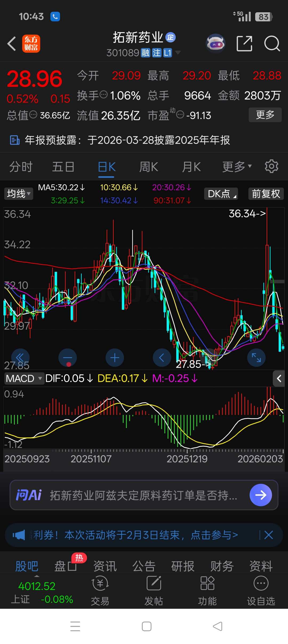Toggle 前复权 adjustment mode
Screen dimensions: 288x644
click(x=266, y=194)
